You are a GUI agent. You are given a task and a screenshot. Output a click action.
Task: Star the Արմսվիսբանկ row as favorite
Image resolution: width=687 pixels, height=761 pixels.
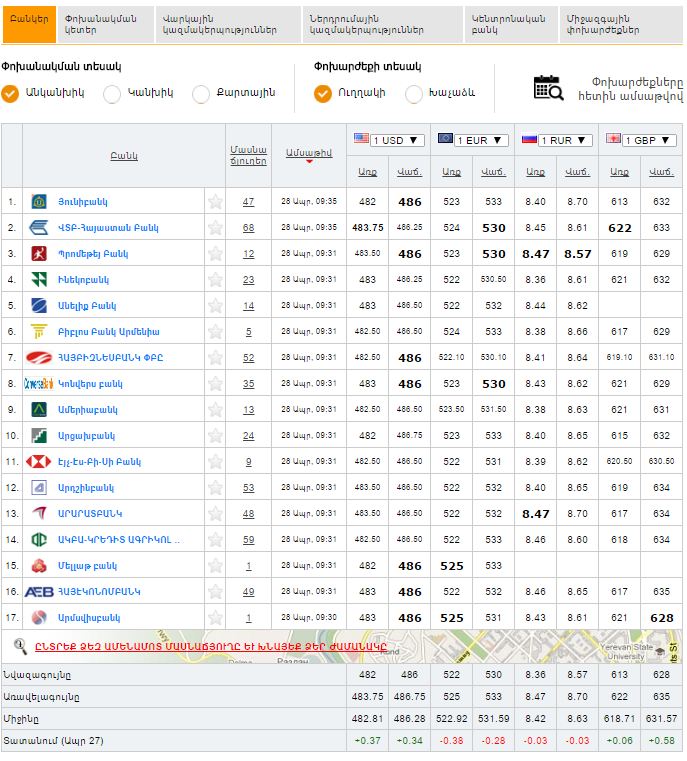pyautogui.click(x=215, y=618)
